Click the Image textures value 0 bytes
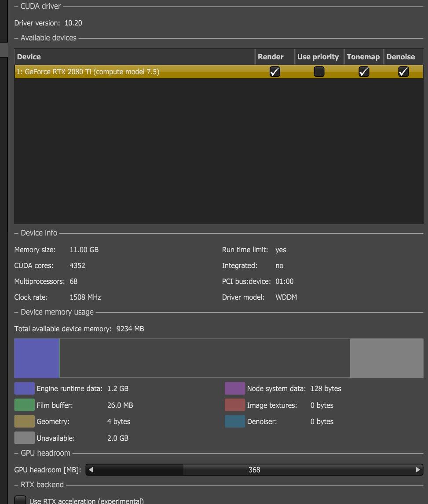The image size is (428, 504). (322, 405)
